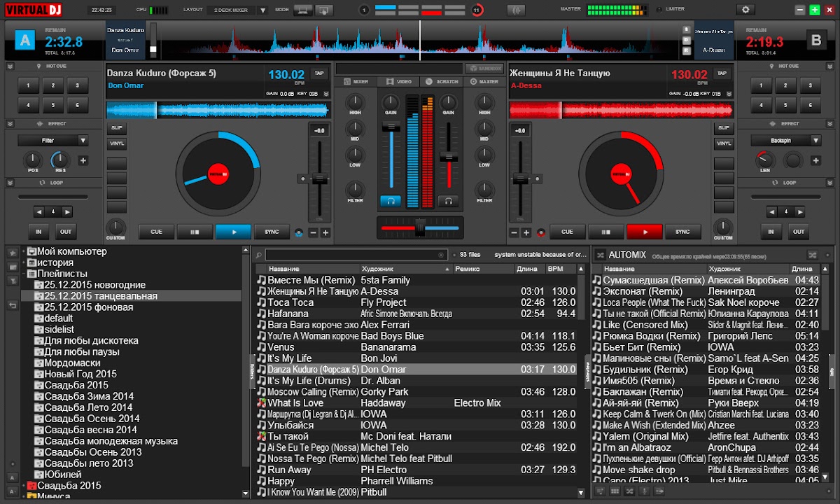Select the laptop mode icon
Screen dimensions: 840x504
303,10
